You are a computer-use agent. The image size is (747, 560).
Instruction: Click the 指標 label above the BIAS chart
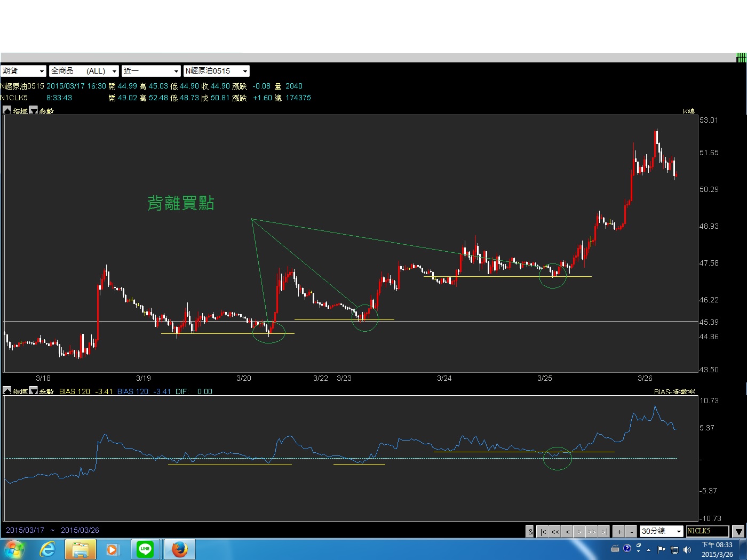[x=20, y=391]
